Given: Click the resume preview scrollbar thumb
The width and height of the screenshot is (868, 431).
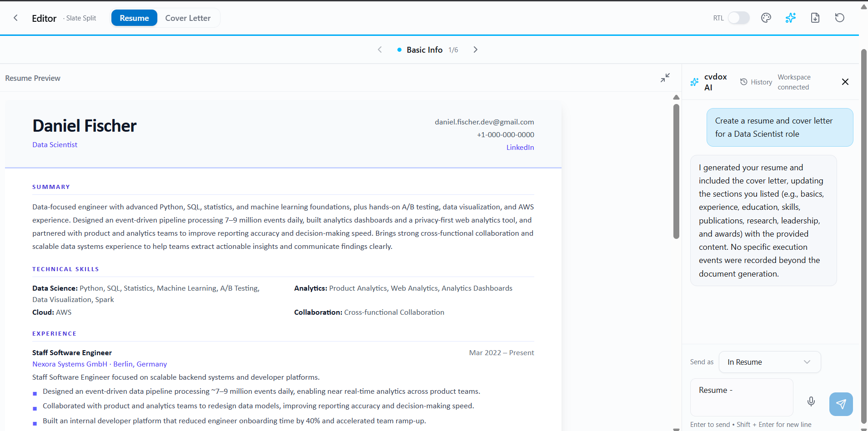Looking at the screenshot, I should pos(676,171).
